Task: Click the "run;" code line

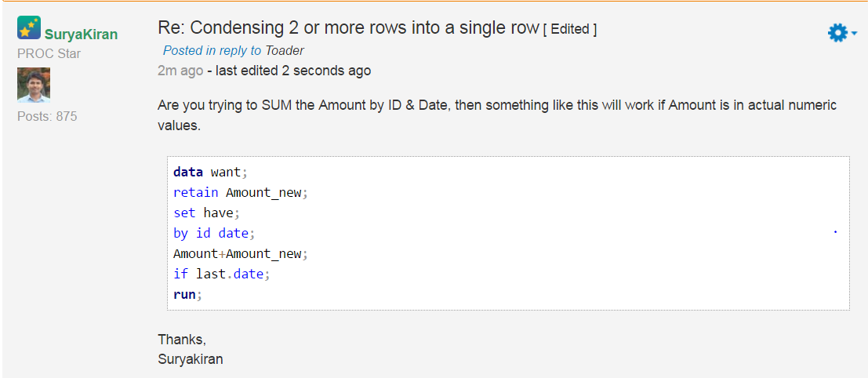Action: (187, 294)
